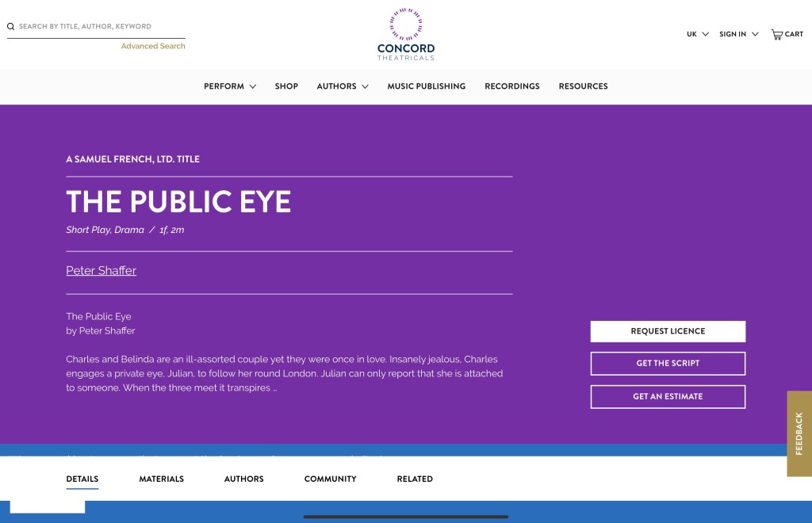
Task: Open the Resources menu item
Action: [x=583, y=86]
